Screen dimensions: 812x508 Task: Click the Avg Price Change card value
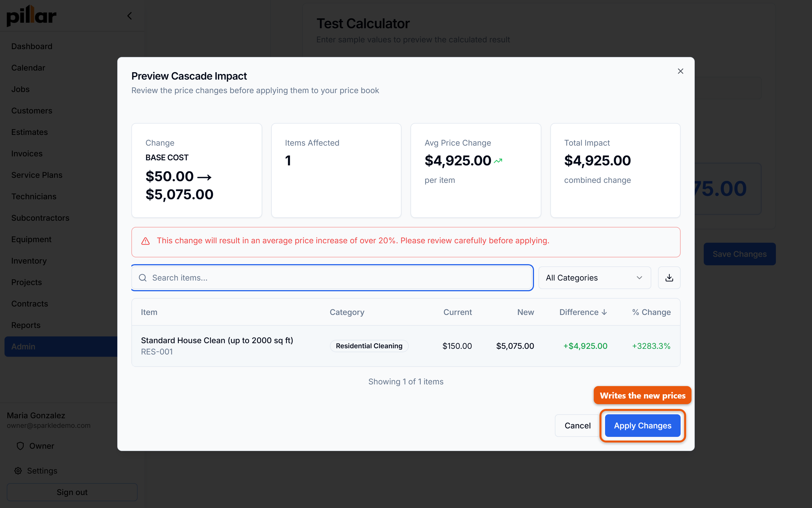pos(458,161)
